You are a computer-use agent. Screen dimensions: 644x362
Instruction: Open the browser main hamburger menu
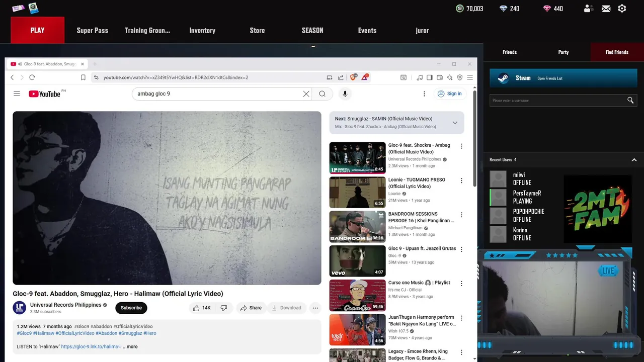pos(470,77)
